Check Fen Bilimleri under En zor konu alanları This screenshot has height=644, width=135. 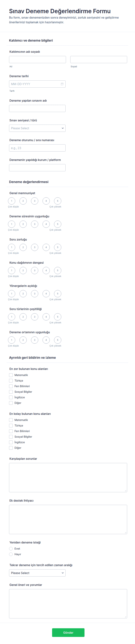click(11, 386)
